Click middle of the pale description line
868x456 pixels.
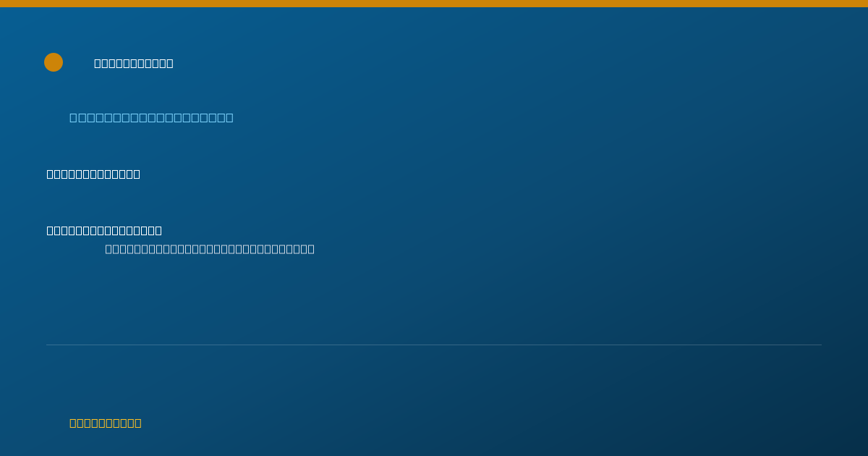coord(210,249)
